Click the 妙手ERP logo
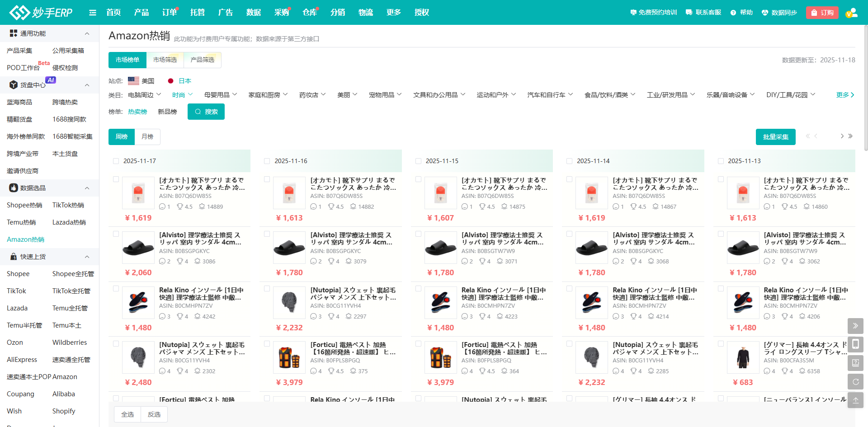 pyautogui.click(x=41, y=12)
